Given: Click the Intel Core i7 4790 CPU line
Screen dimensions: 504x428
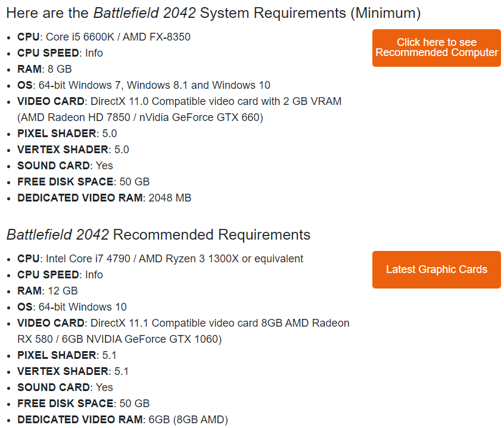Looking at the screenshot, I should [173, 259].
